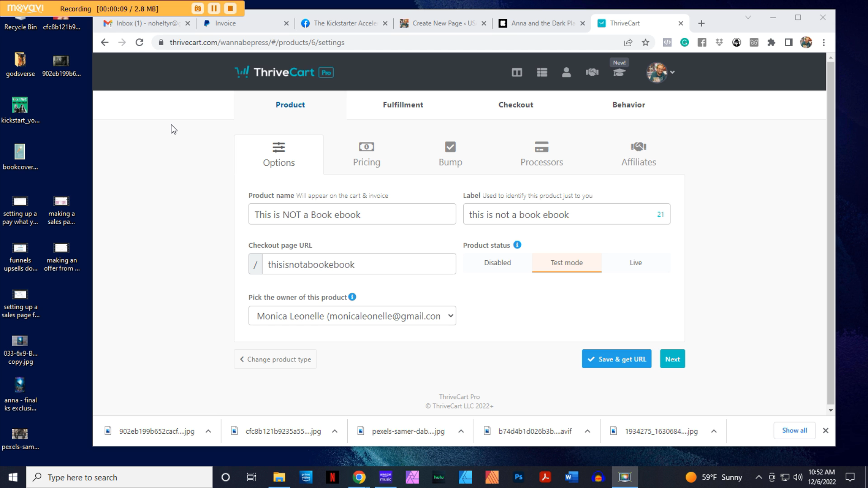Click Change product type
868x488 pixels.
[x=275, y=359]
